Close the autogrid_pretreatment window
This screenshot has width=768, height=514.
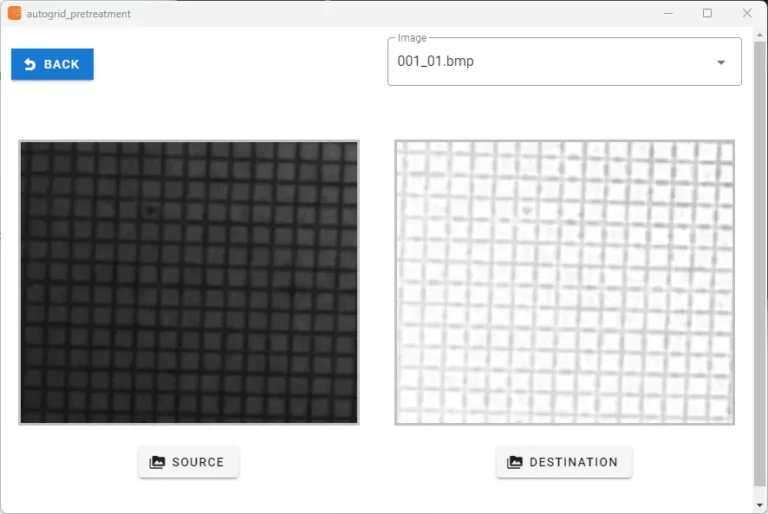click(x=747, y=13)
